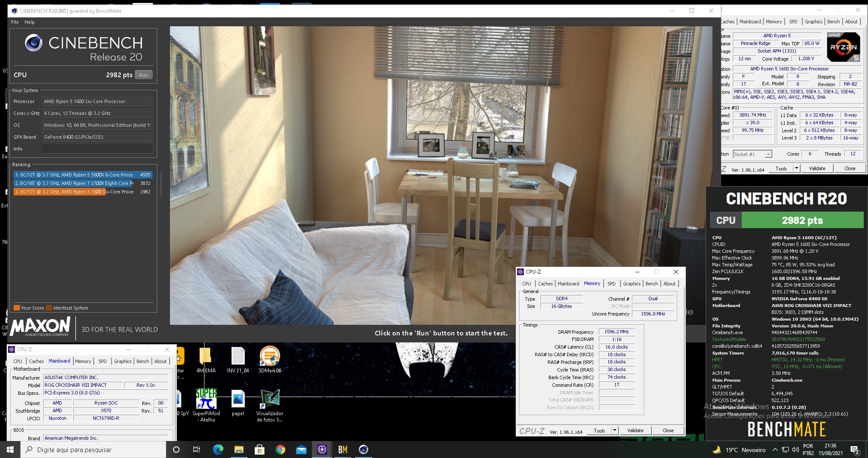Open About tab in top-right CPU-Z window

(x=851, y=22)
